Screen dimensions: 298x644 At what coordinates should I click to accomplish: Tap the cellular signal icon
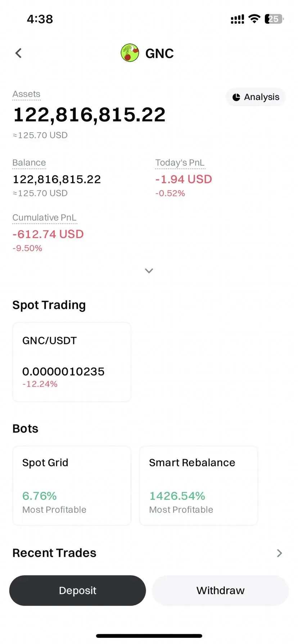pyautogui.click(x=237, y=19)
